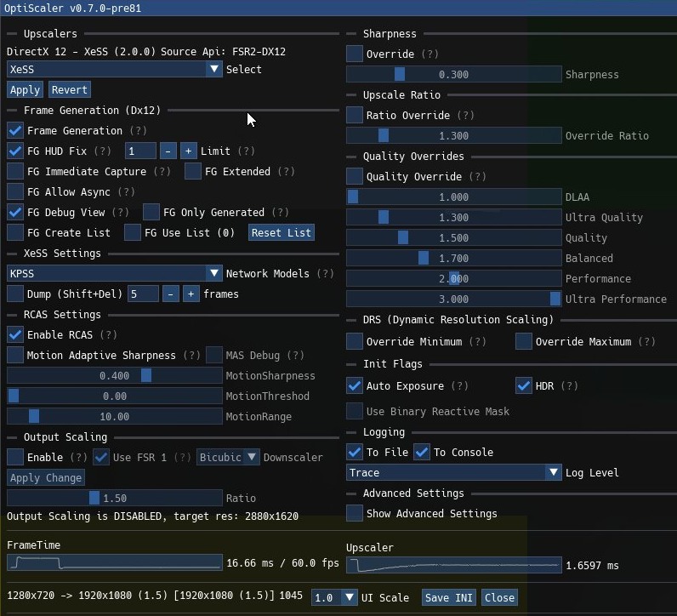The image size is (677, 616).
Task: Click the HDR help (?) marker
Action: [x=570, y=385]
